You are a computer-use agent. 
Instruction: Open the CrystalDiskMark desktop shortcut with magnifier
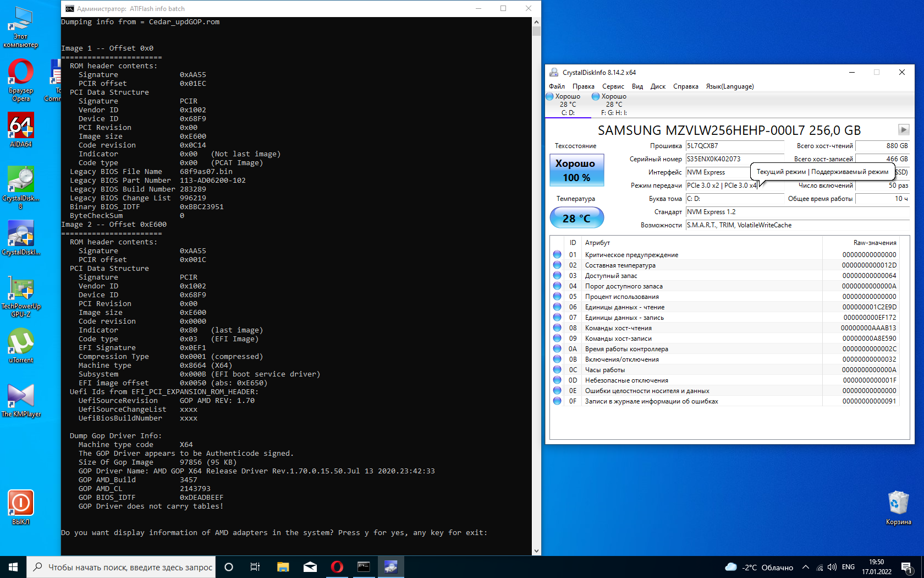[21, 238]
